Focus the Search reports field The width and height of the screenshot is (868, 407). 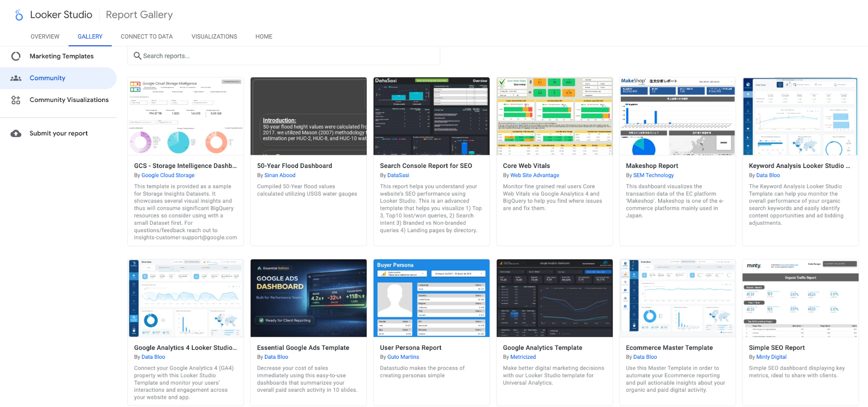point(284,56)
